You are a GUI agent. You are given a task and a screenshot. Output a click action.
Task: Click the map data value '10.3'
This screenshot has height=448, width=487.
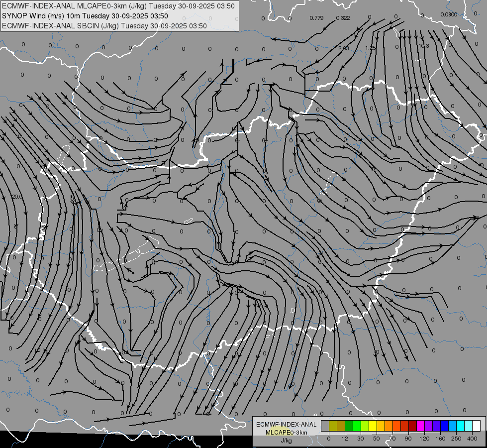424,46
